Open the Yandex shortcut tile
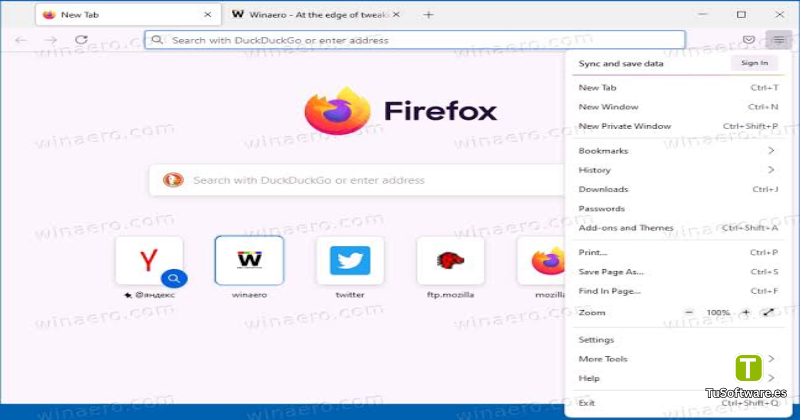 coord(149,261)
